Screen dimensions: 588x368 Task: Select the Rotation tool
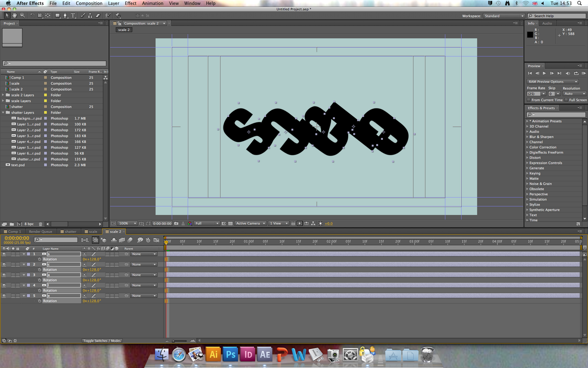tap(32, 15)
